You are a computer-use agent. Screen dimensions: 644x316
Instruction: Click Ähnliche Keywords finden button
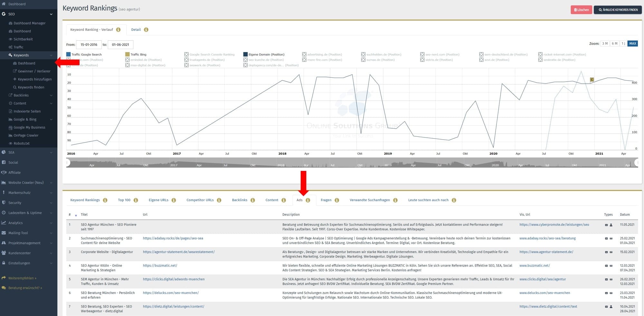point(618,10)
